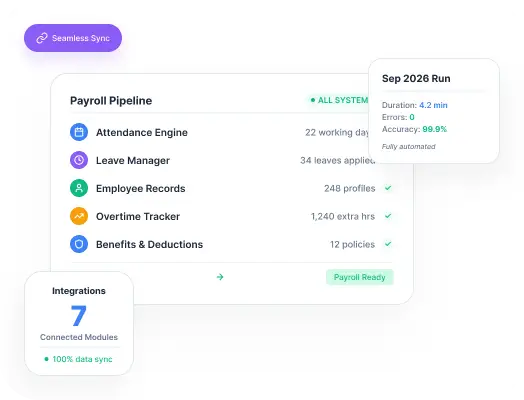
Task: Click the Duration 4.2 min value
Action: point(433,105)
